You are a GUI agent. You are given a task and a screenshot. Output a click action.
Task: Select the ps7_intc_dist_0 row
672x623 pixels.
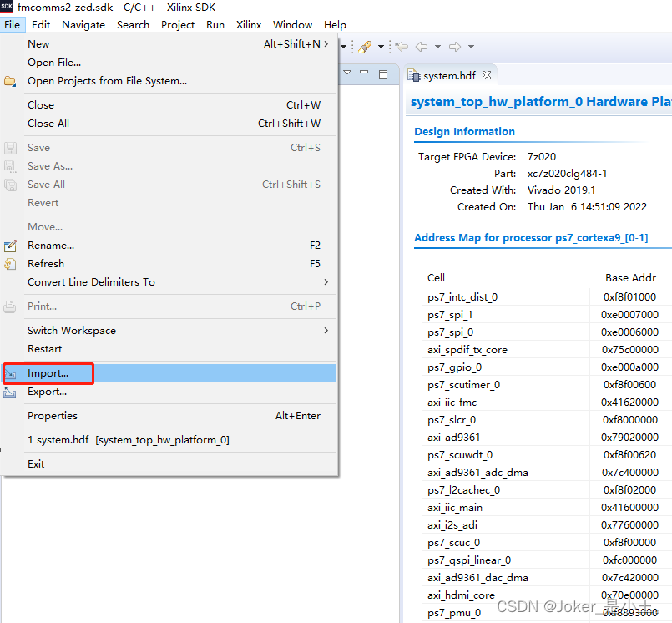coord(547,297)
